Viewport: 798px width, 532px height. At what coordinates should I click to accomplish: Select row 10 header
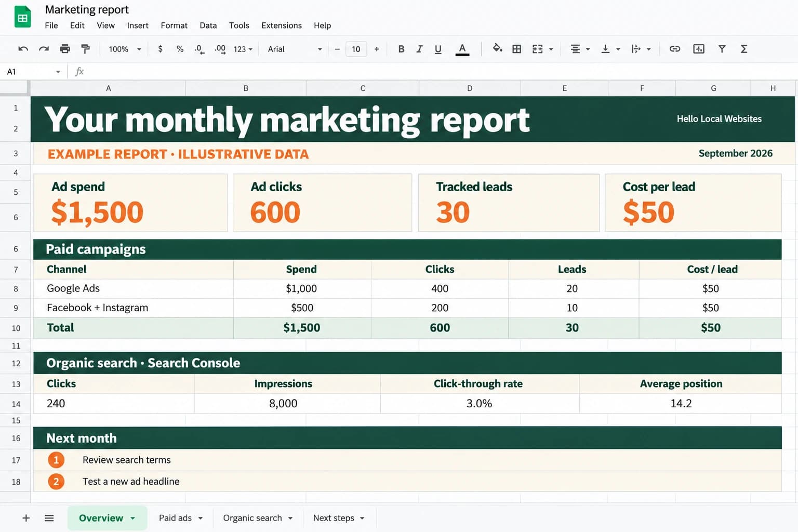[x=16, y=328]
